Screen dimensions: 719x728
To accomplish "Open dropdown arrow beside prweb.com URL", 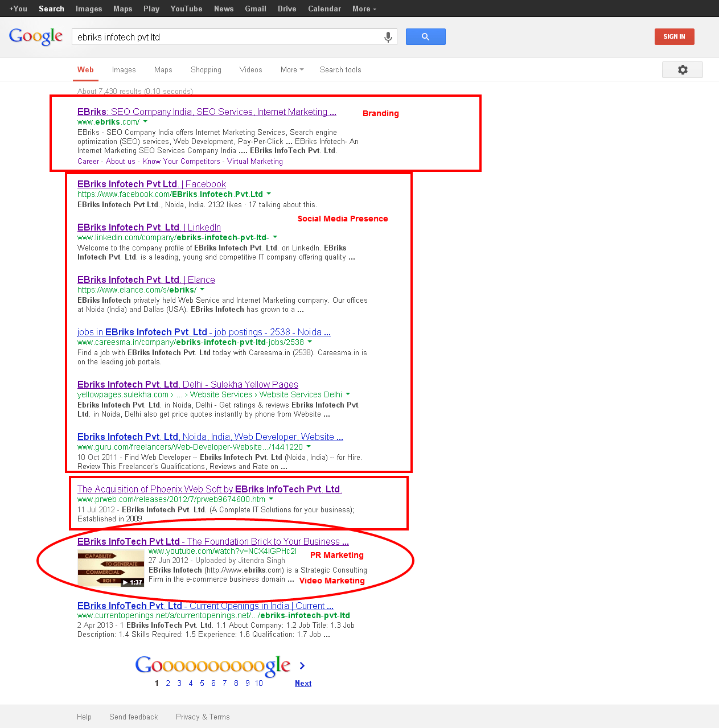I will 271,499.
